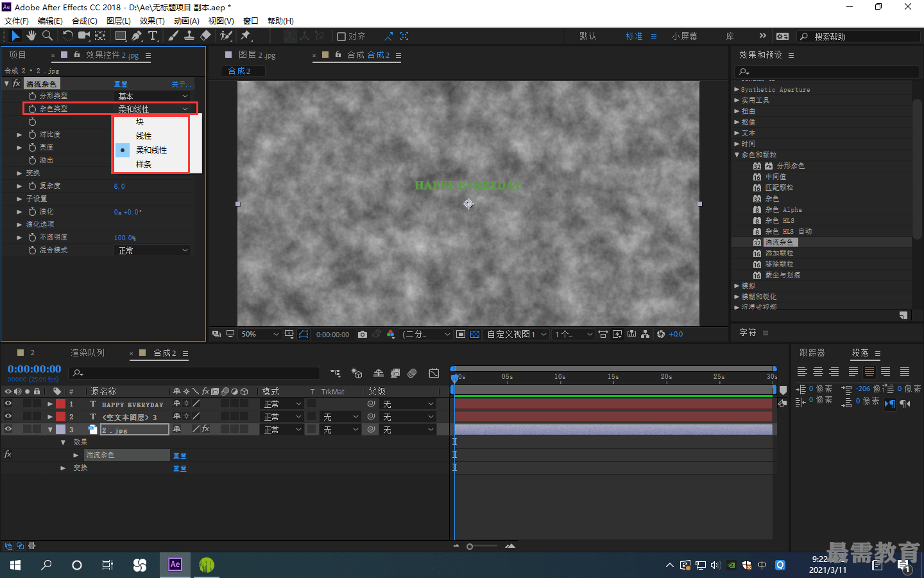The width and height of the screenshot is (924, 578).
Task: Toggle the effect fx switch in effect controls
Action: [x=17, y=83]
